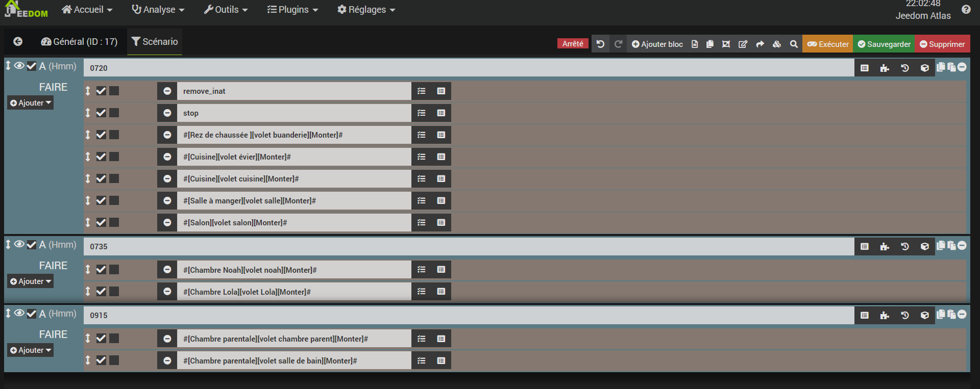Toggle the parallel checkbox on Salon volet row
The image size is (980, 389).
114,223
